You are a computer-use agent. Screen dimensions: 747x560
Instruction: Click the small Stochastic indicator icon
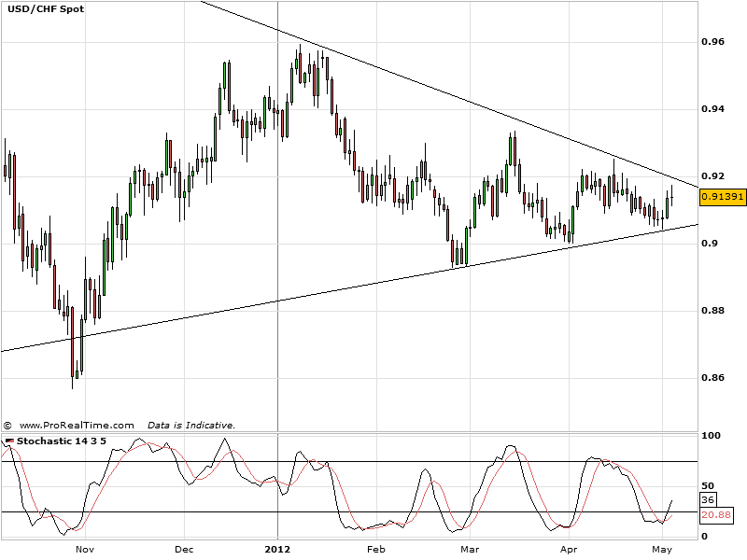click(x=10, y=441)
